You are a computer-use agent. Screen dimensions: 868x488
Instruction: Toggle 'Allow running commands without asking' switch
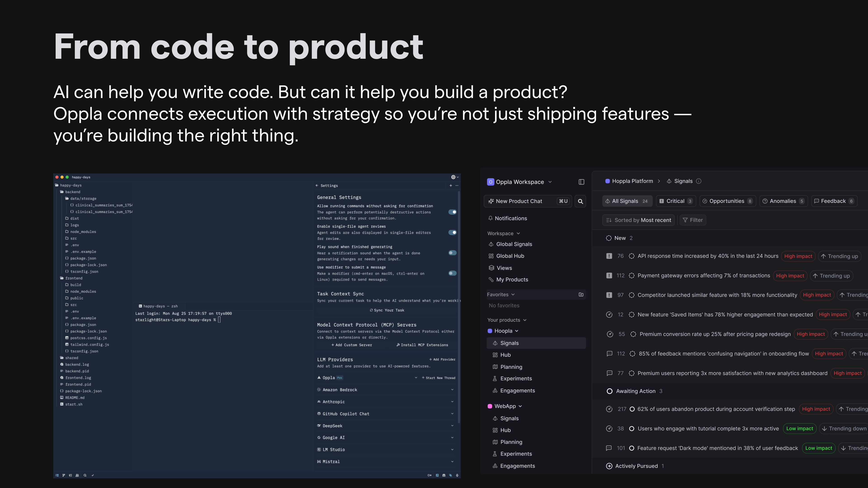pyautogui.click(x=453, y=212)
